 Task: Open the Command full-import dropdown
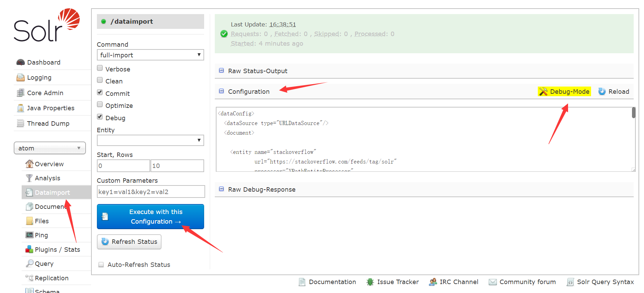tap(151, 55)
